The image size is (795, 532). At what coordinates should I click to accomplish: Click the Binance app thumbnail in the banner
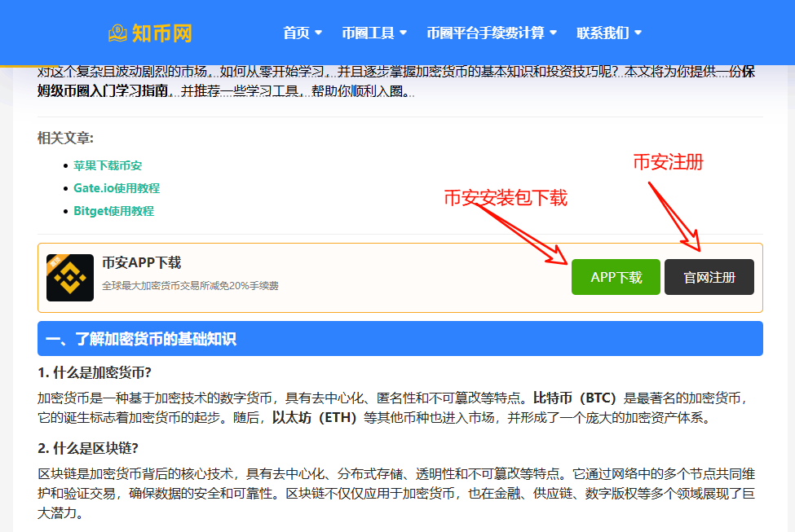(70, 276)
